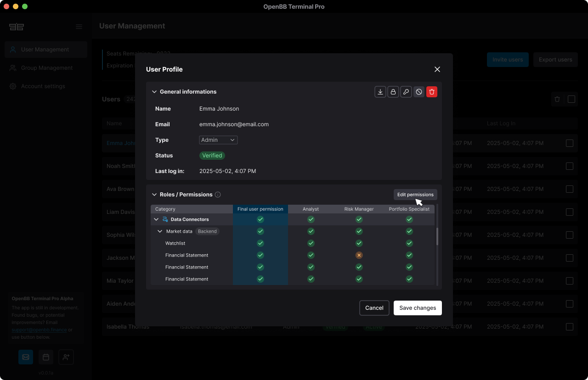Image resolution: width=588 pixels, height=380 pixels.
Task: Click the Market data check under Analyst
Action: (x=311, y=231)
